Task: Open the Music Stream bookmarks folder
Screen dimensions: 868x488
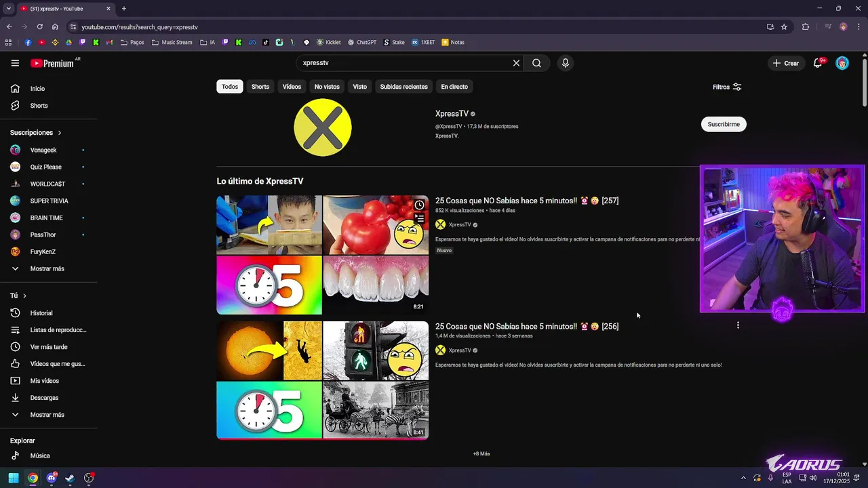Action: (172, 42)
